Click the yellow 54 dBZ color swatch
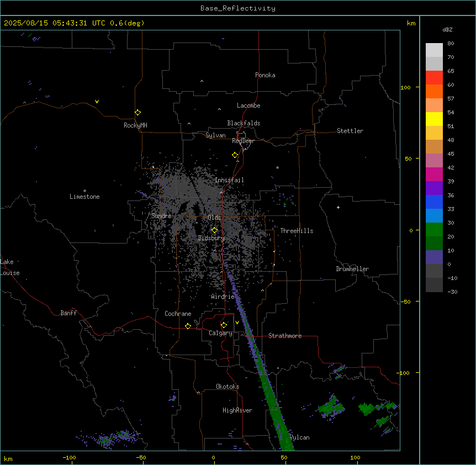Viewport: 476px width, 465px height. click(434, 119)
